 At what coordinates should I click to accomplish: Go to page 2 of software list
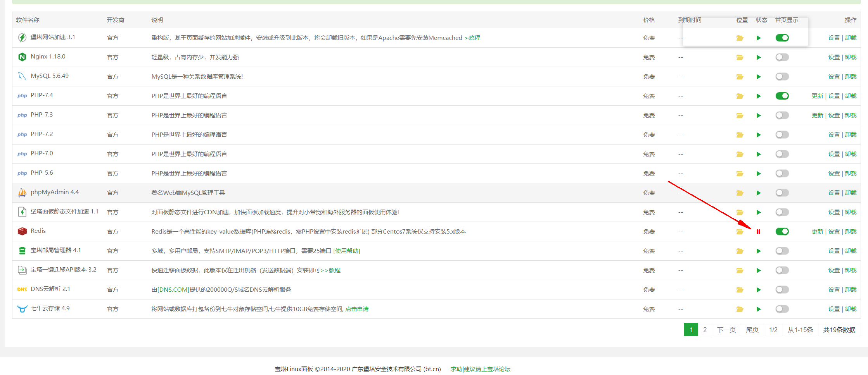click(705, 330)
